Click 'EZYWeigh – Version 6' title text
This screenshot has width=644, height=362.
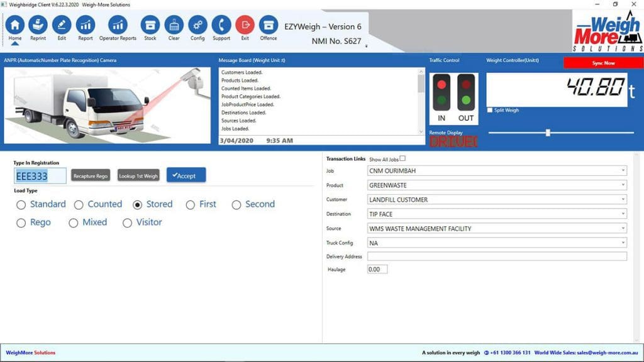323,26
